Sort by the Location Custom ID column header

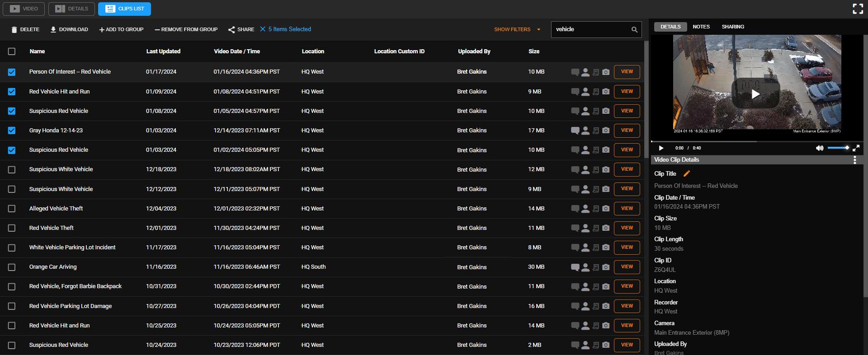point(399,51)
